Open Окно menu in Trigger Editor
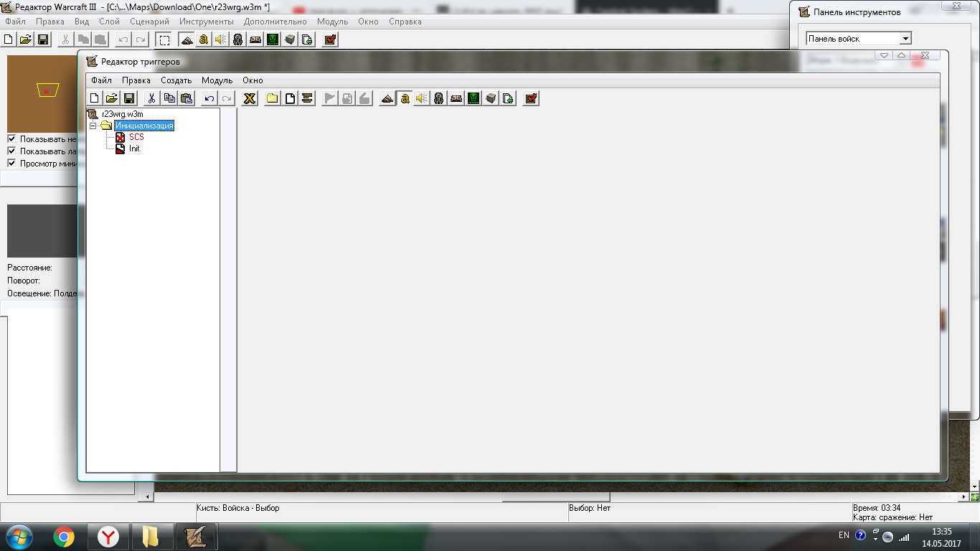Viewport: 980px width, 551px height. (x=253, y=80)
